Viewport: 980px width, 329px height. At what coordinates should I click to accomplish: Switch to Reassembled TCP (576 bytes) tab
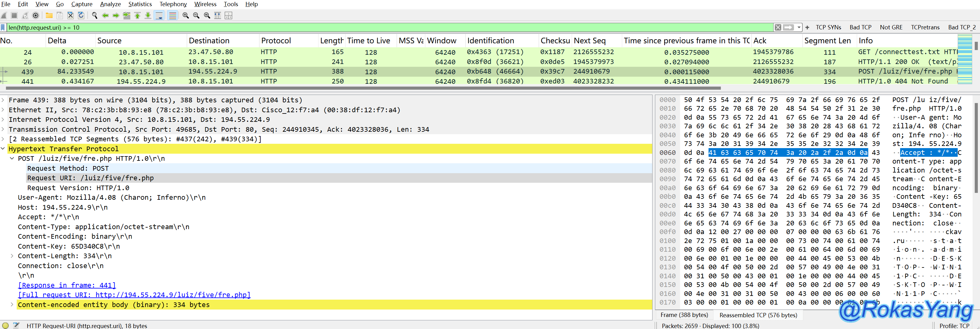pyautogui.click(x=758, y=315)
